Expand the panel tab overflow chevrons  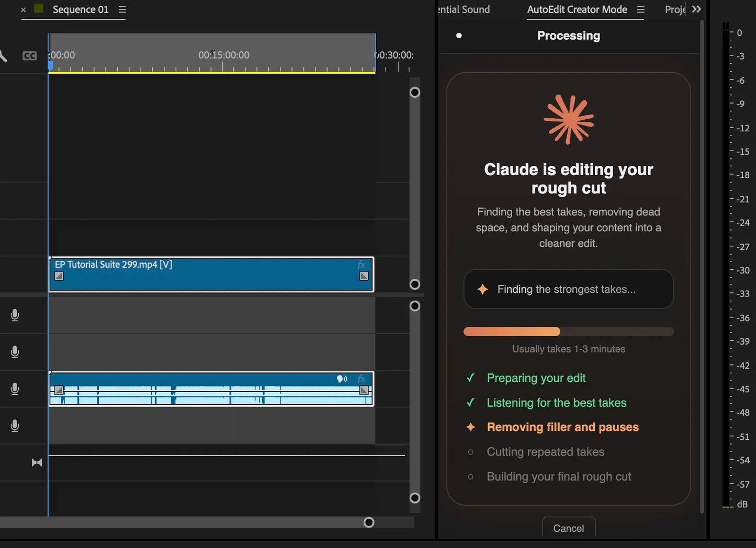click(x=696, y=9)
